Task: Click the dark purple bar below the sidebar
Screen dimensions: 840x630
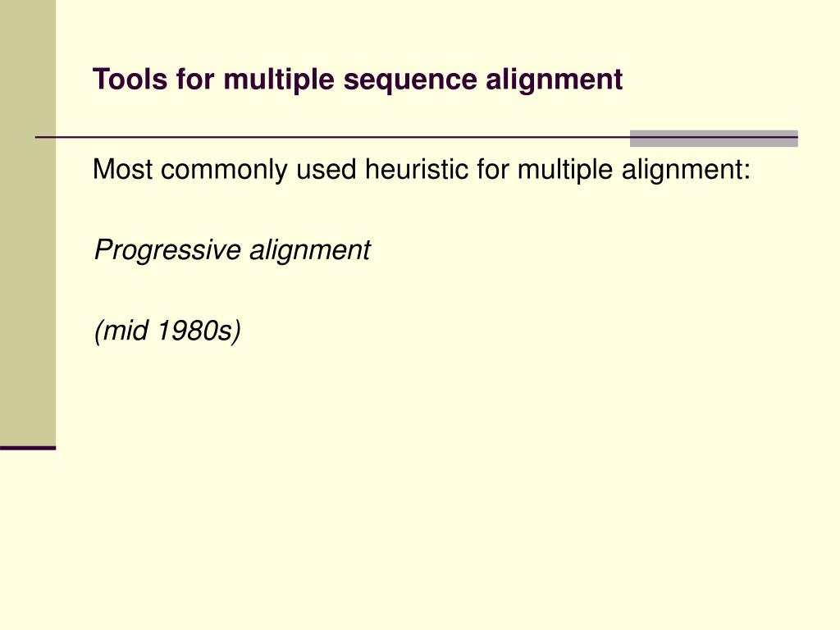Action: click(28, 448)
